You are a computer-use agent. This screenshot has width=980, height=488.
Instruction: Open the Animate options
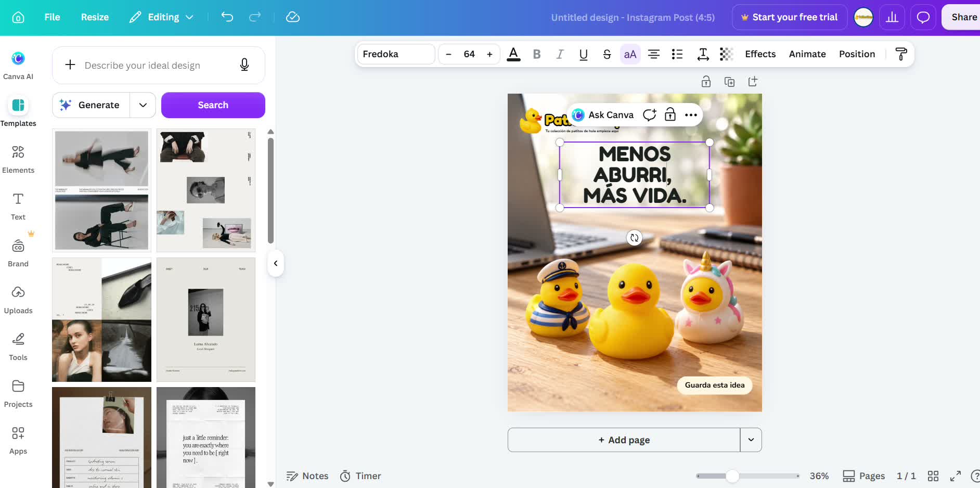pyautogui.click(x=807, y=54)
